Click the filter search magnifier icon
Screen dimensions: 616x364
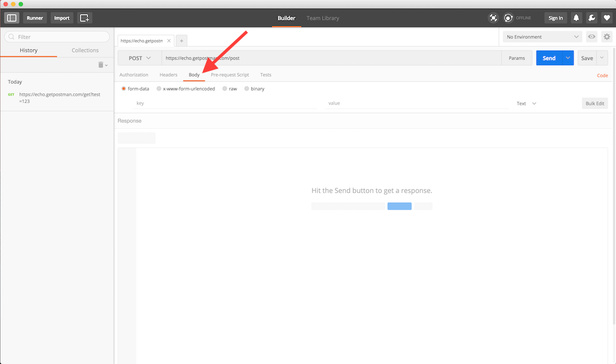11,36
